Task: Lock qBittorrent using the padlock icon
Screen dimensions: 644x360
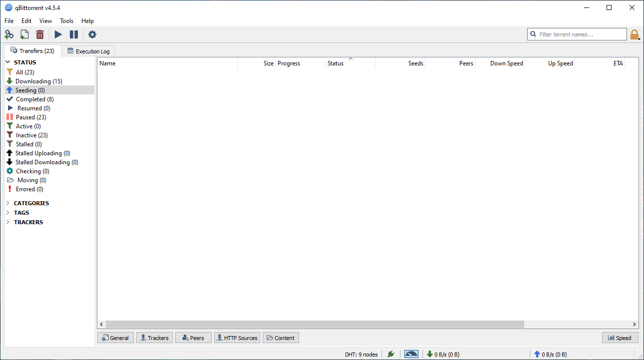Action: 635,34
